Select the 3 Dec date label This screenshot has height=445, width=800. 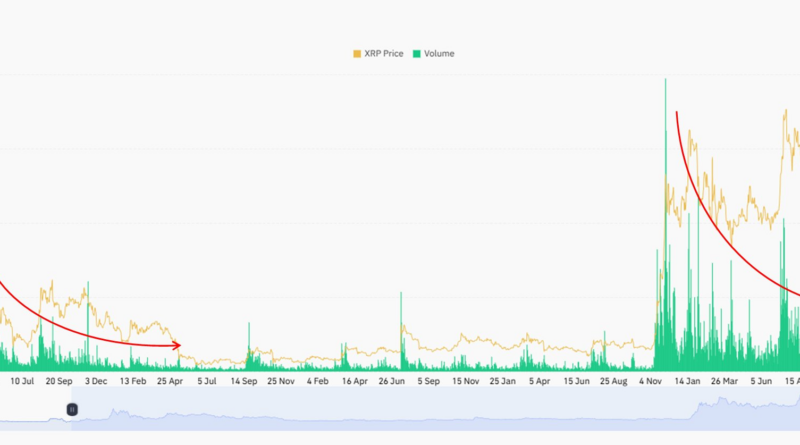[x=96, y=381]
